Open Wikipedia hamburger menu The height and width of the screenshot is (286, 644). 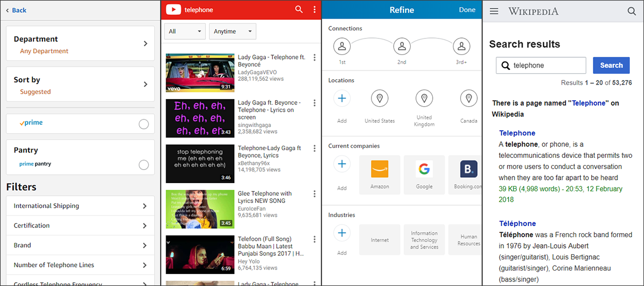tap(494, 12)
